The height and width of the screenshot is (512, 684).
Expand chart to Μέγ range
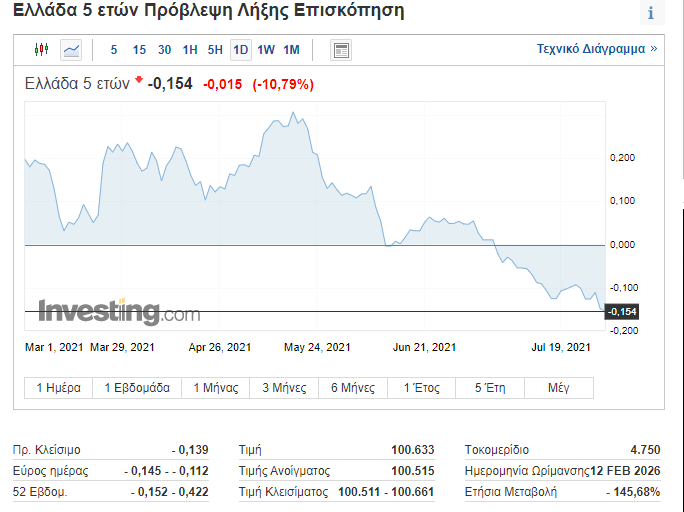click(x=559, y=388)
